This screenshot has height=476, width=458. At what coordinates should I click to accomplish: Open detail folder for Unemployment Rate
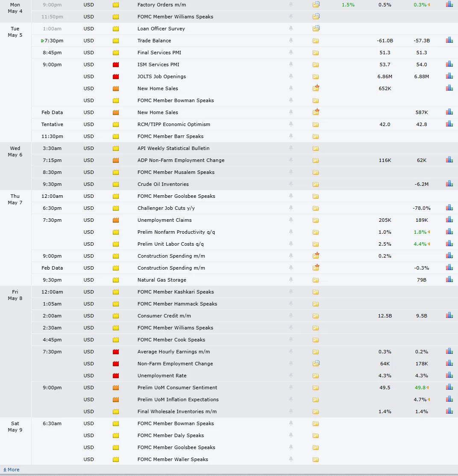(316, 376)
